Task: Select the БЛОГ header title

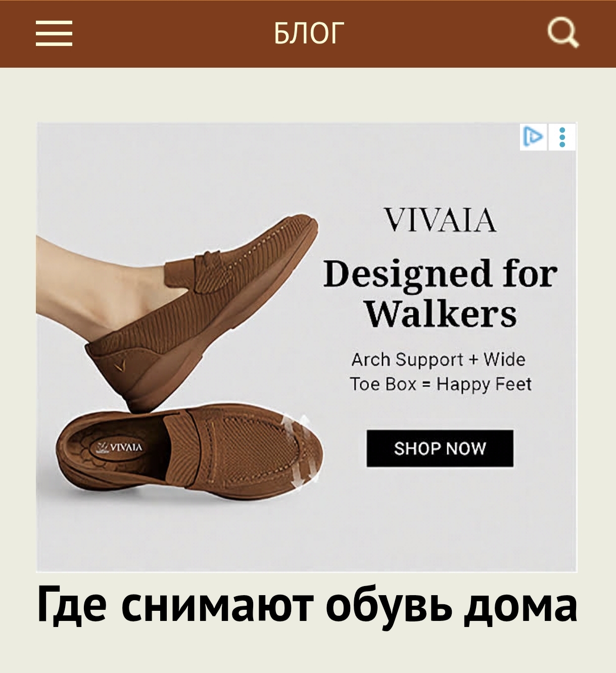Action: pos(309,33)
